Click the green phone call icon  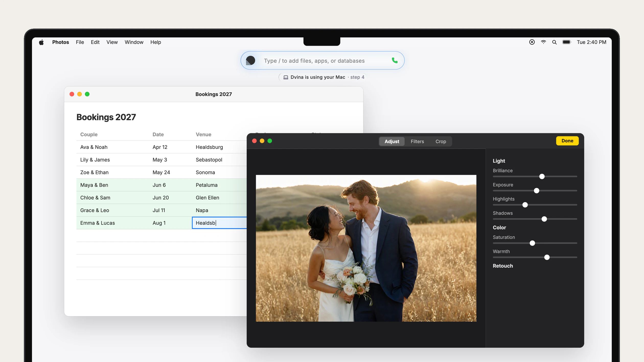click(395, 61)
